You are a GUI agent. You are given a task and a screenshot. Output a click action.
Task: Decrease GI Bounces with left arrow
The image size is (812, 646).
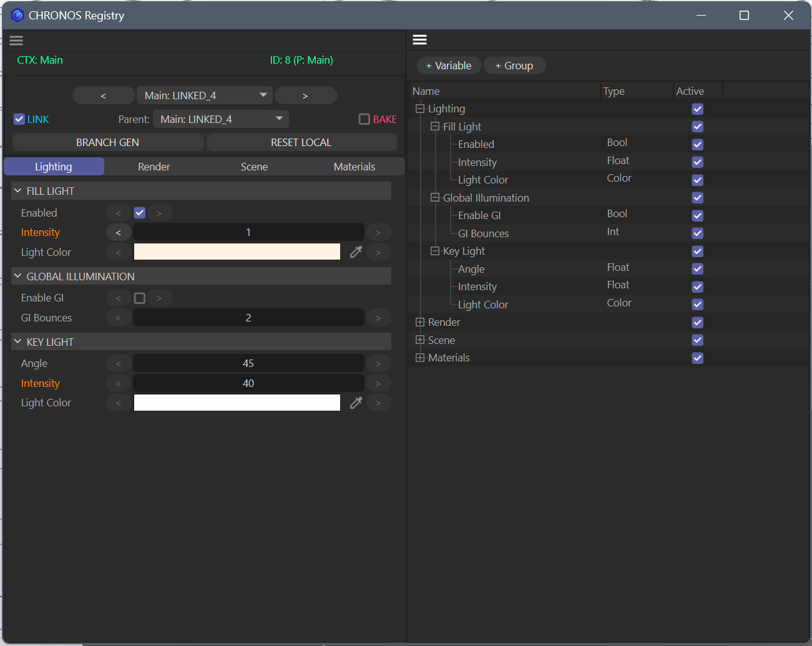(119, 318)
